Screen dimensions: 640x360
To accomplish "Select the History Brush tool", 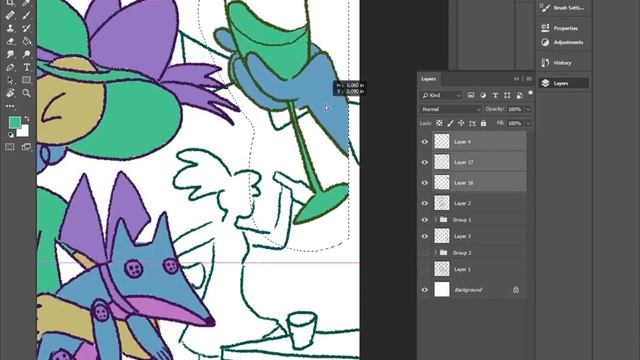I will tap(27, 28).
